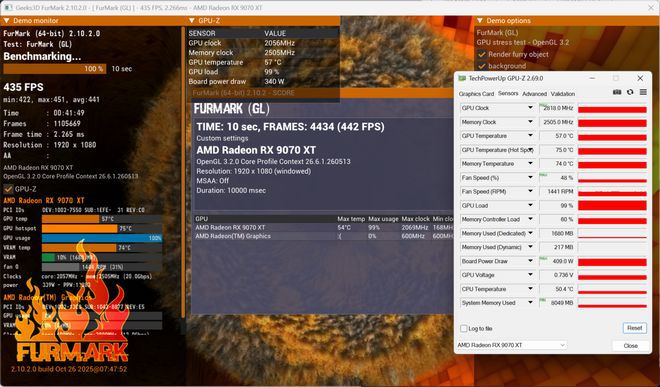
Task: Click the Board power draw 340 W overlay row
Action: pyautogui.click(x=263, y=82)
